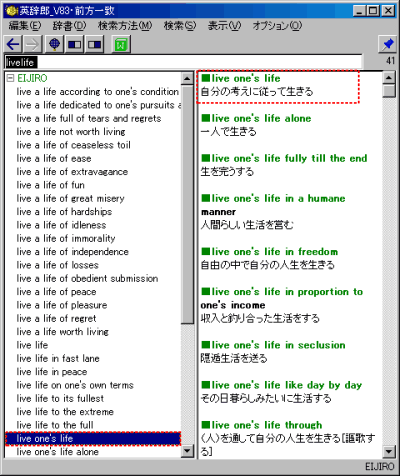
Task: Select the 'live one's life alone' list entry
Action: [x=57, y=452]
